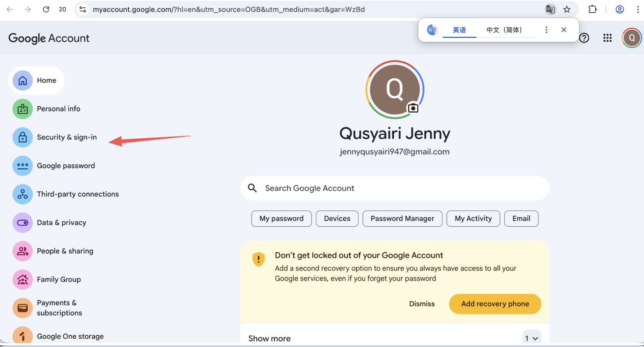Screen dimensions: 644x347
Task: Click the Google Account logo
Action: [x=49, y=38]
